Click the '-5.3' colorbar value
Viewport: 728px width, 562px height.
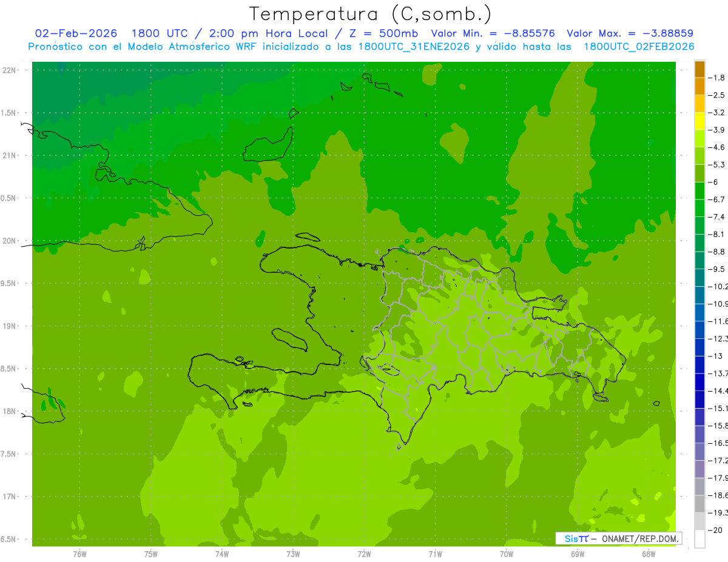717,165
